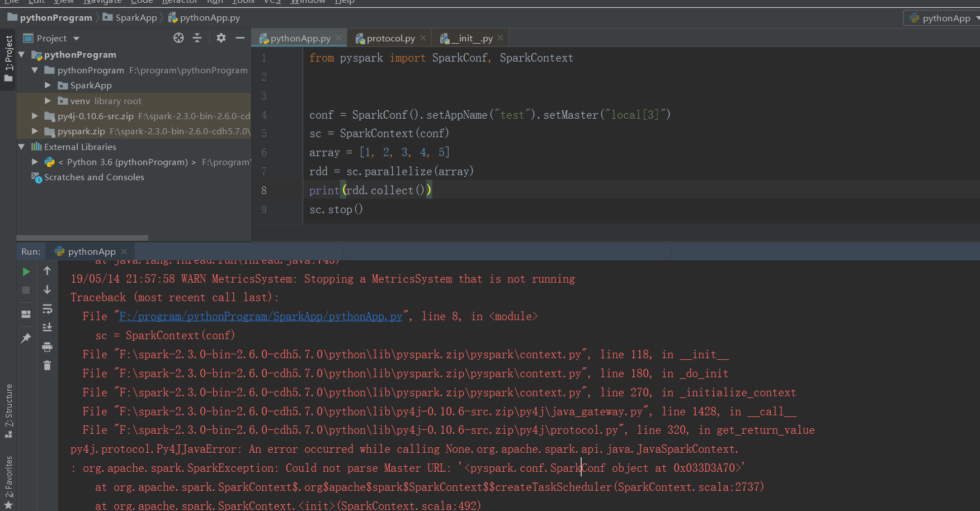Click SparkApp in the navigation breadcrumb
This screenshot has width=980, height=511.
(130, 18)
